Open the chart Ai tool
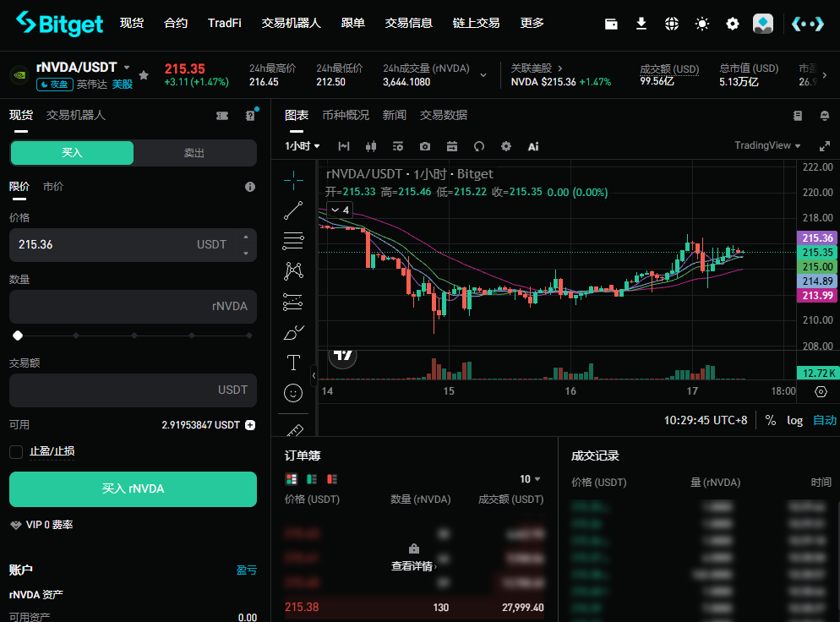Screen dimensions: 840x622 533,146
